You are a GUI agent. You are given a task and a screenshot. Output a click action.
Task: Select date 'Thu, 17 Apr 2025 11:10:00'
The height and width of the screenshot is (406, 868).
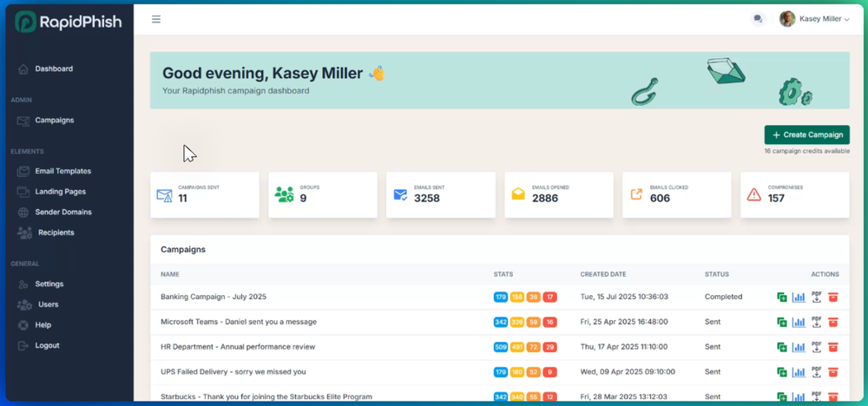pyautogui.click(x=623, y=347)
